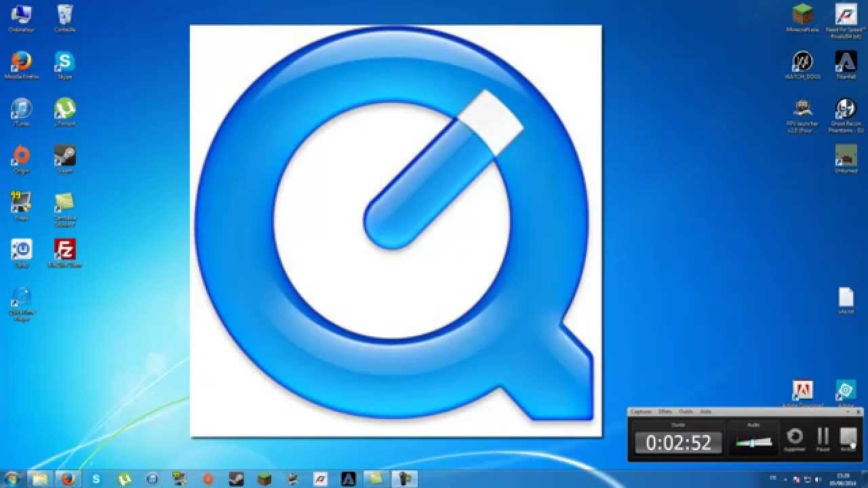868x488 pixels.
Task: Click the 0:02:52 duration display
Action: coord(678,443)
